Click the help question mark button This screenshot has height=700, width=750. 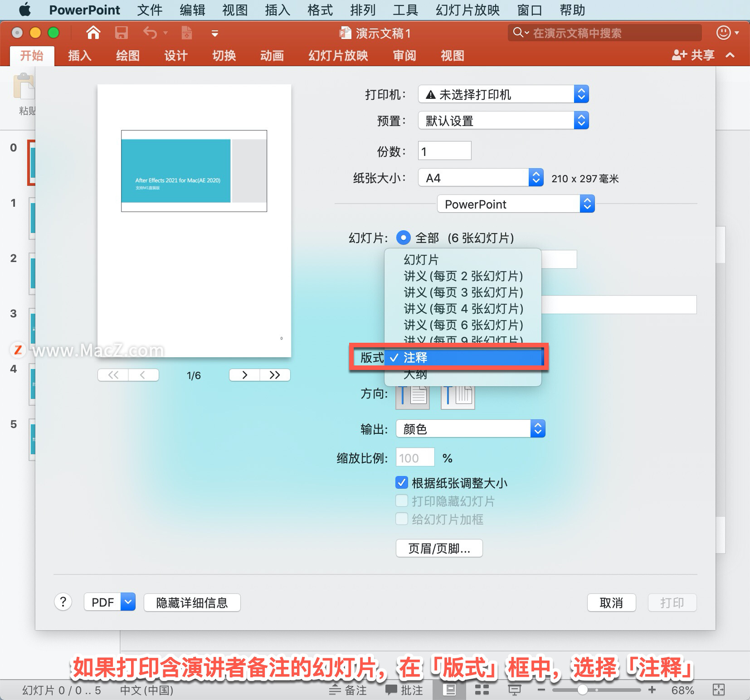63,602
